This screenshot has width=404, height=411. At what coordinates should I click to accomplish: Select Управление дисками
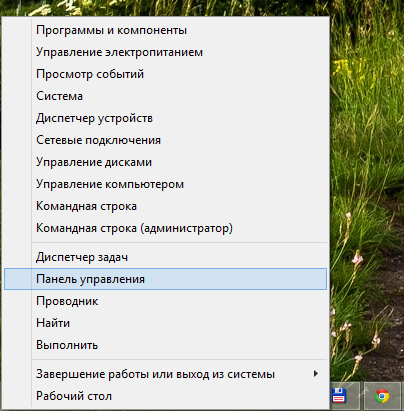[165, 162]
